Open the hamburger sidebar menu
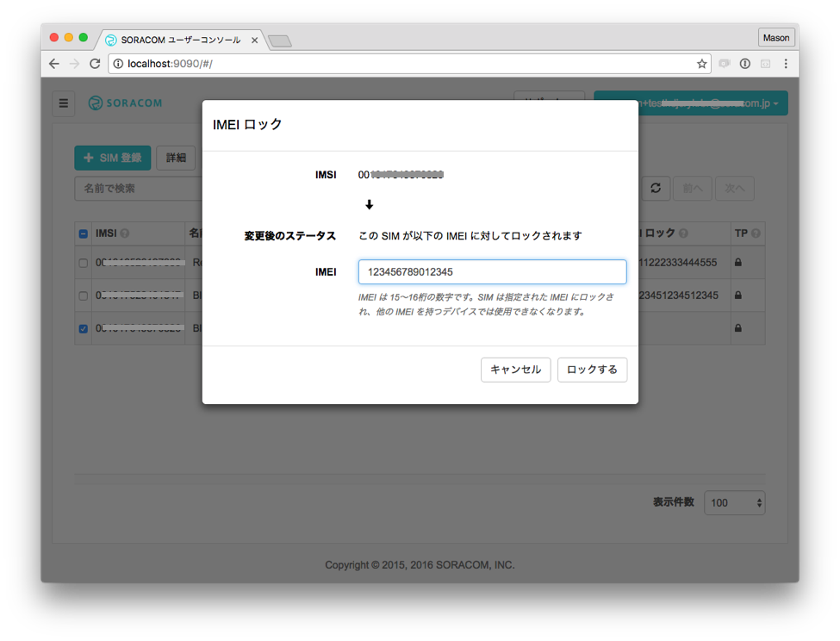Image resolution: width=840 pixels, height=641 pixels. coord(63,103)
